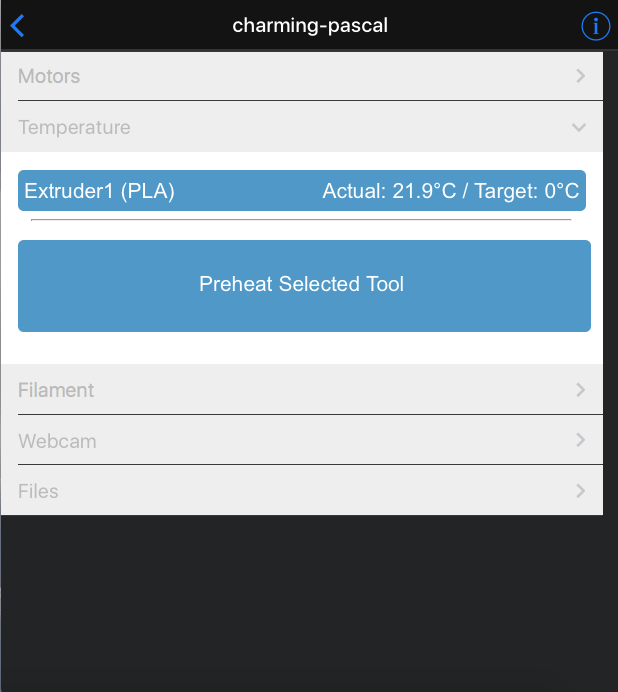Select the Temperature section header label
This screenshot has width=618, height=692.
point(74,128)
